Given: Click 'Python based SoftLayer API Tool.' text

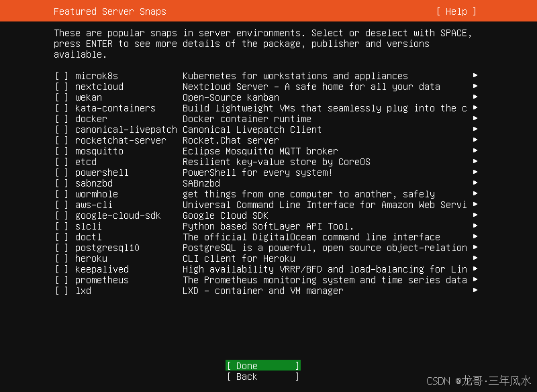Looking at the screenshot, I should pos(268,226).
